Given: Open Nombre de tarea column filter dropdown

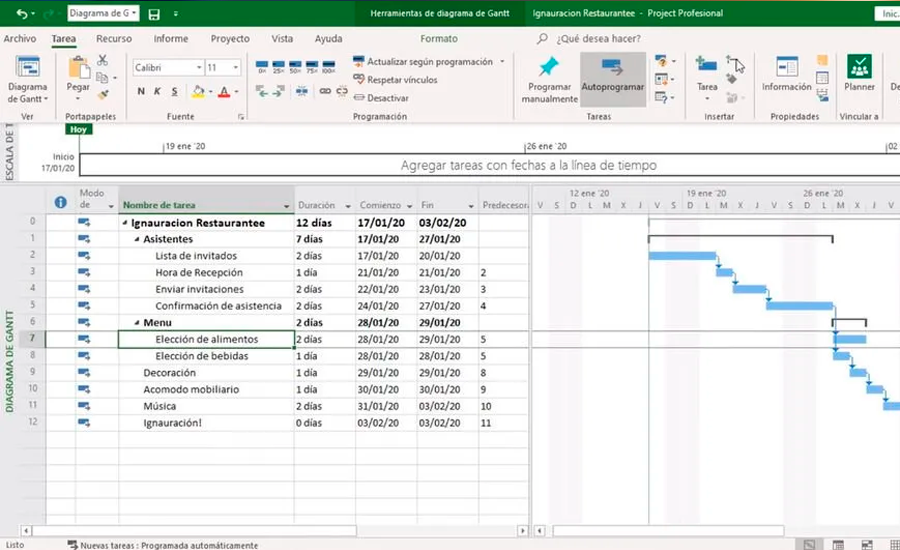Looking at the screenshot, I should coord(286,206).
